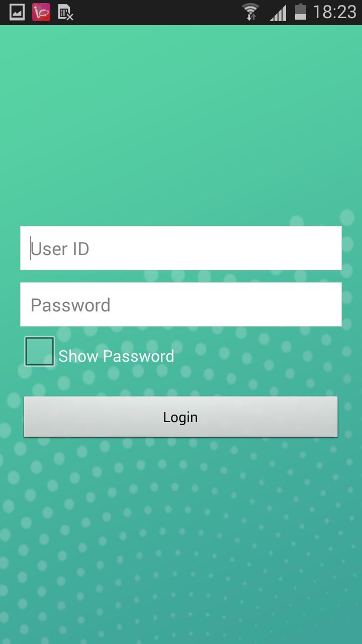Tap the Login button
Image resolution: width=362 pixels, height=644 pixels.
tap(181, 417)
